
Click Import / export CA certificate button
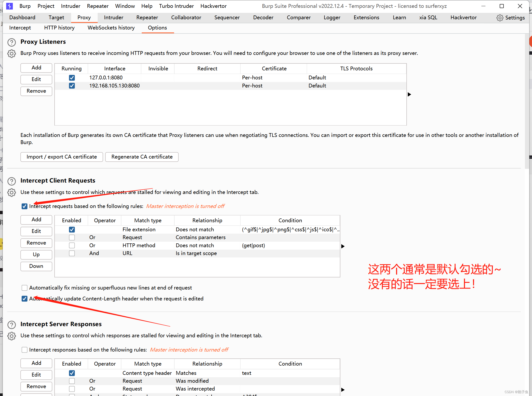click(x=62, y=157)
